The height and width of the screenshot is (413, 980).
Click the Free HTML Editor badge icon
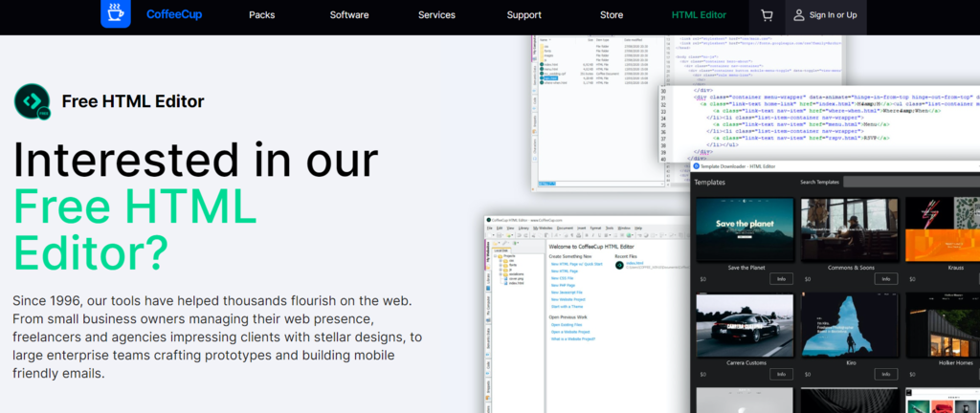(x=32, y=101)
